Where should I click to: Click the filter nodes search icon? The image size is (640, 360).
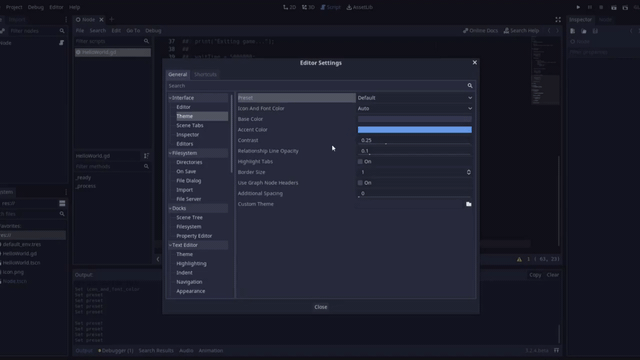click(62, 31)
